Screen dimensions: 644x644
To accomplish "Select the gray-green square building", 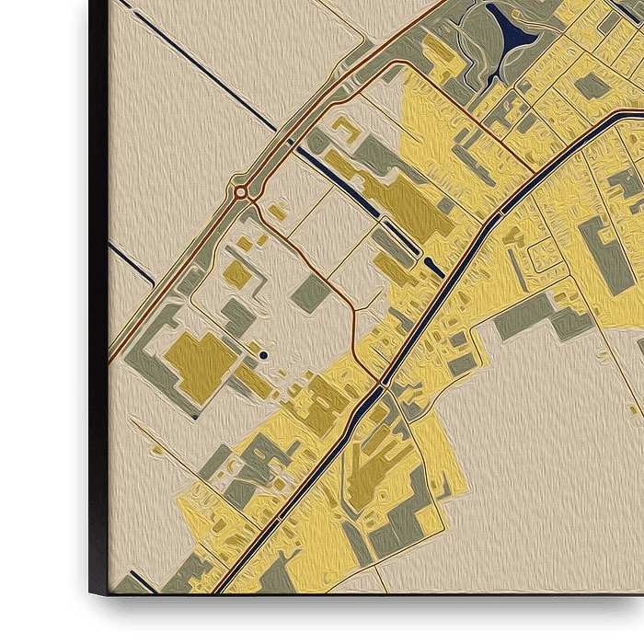I will [x=311, y=293].
